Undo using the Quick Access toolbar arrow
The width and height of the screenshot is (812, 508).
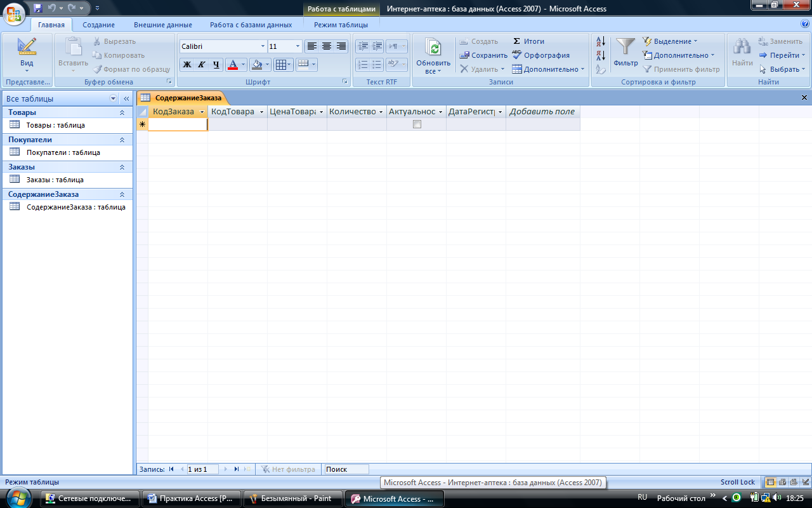(x=52, y=8)
